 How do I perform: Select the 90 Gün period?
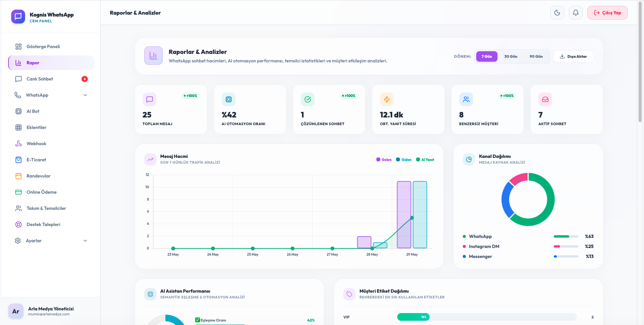tap(536, 56)
